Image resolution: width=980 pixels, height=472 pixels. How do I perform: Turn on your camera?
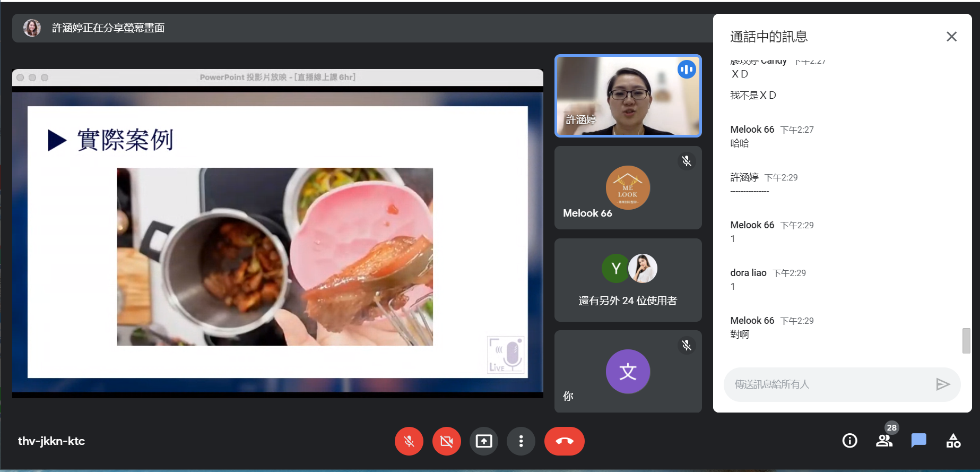point(446,441)
